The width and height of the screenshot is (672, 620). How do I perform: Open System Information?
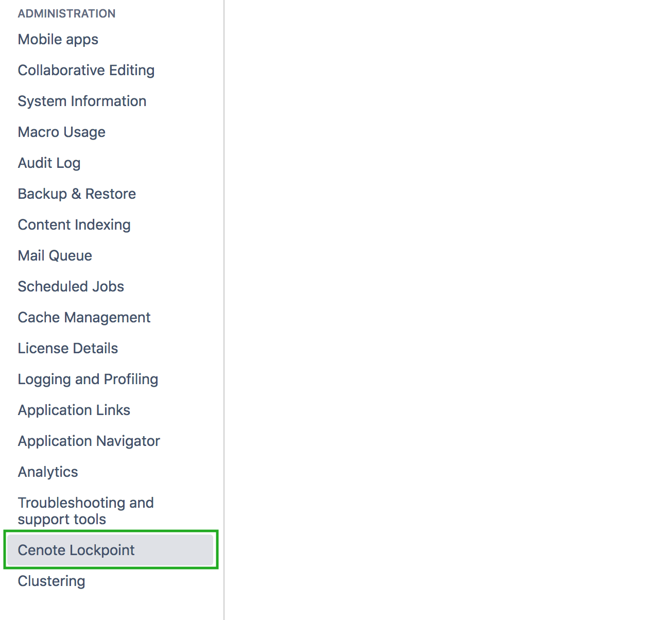pos(82,101)
